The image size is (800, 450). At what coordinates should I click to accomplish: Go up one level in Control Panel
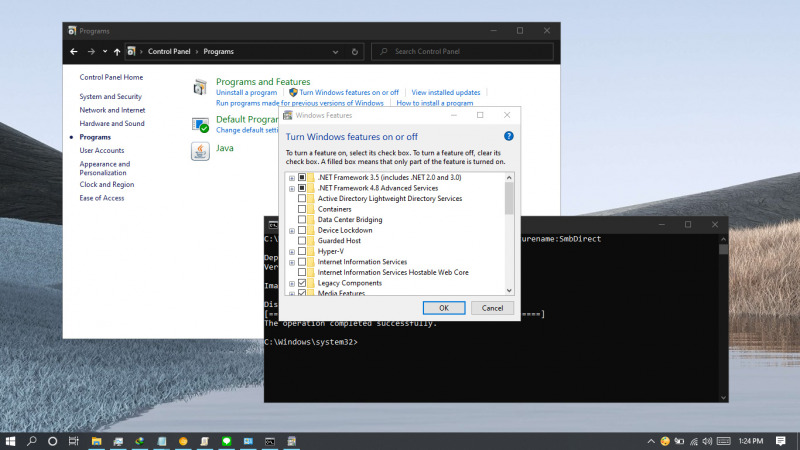click(x=117, y=52)
